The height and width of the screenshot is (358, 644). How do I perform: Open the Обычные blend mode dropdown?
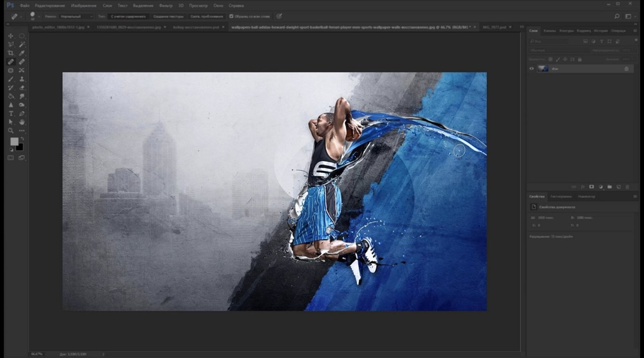click(x=559, y=50)
